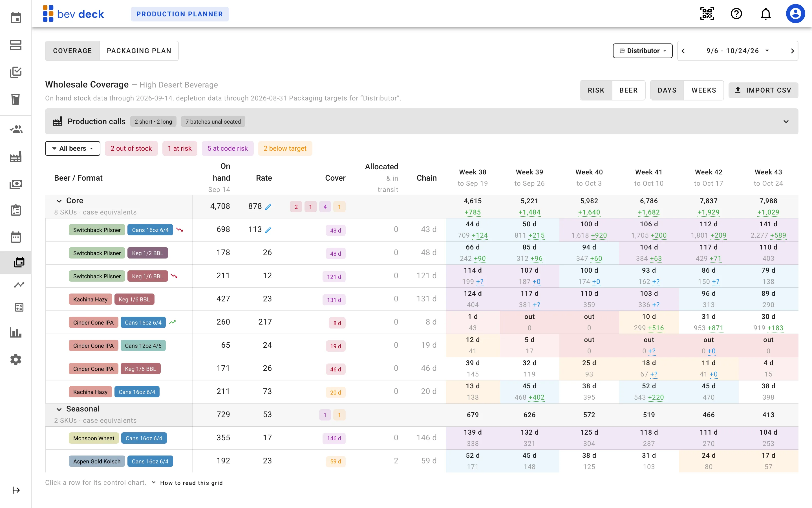812x508 pixels.
Task: Switch view toggle to BEER
Action: [628, 90]
